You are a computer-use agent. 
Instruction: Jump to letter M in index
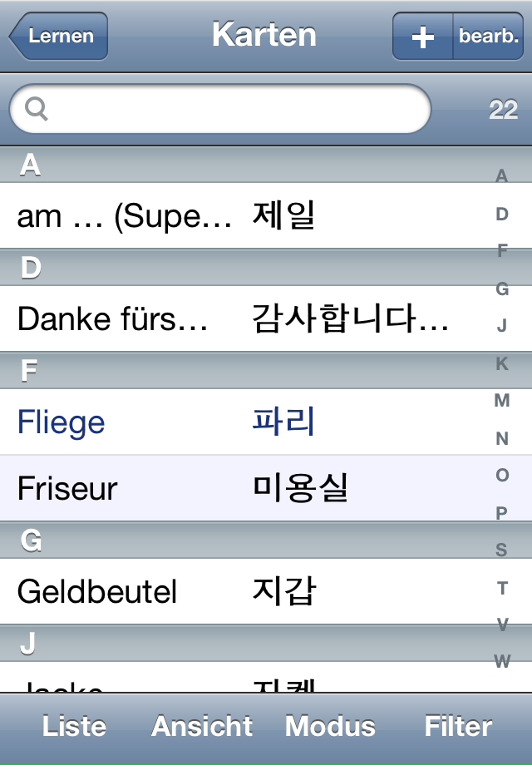(502, 401)
